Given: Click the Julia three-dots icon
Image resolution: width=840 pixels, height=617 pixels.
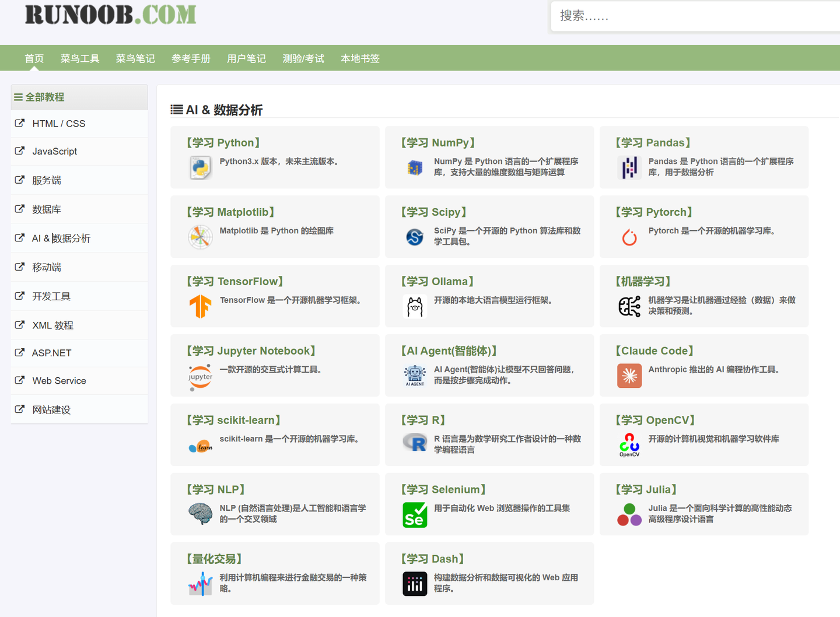Looking at the screenshot, I should (x=629, y=515).
